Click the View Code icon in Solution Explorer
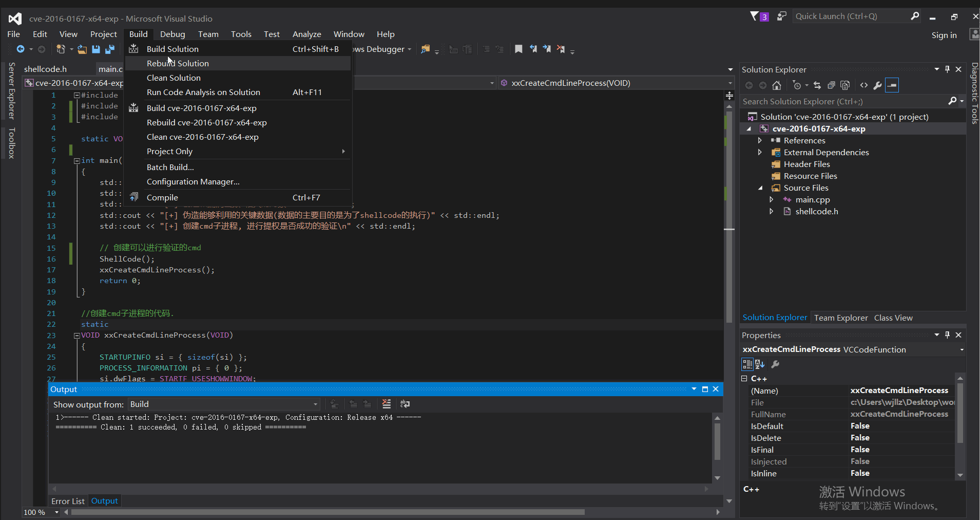 864,85
